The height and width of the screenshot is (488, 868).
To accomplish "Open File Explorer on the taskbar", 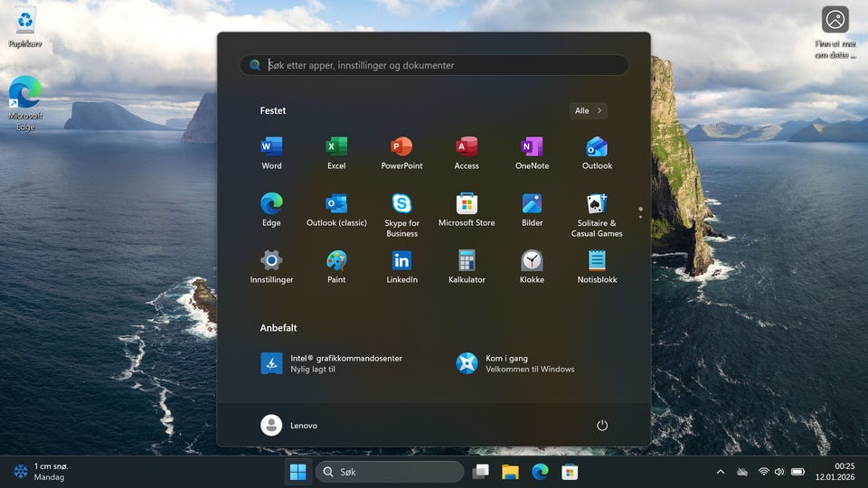I will point(510,472).
